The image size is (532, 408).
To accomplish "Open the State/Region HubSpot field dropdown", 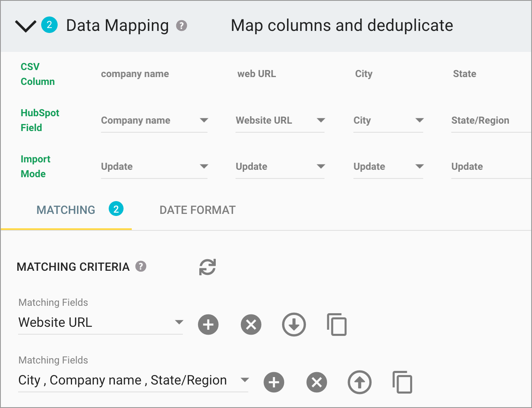I will pos(491,120).
